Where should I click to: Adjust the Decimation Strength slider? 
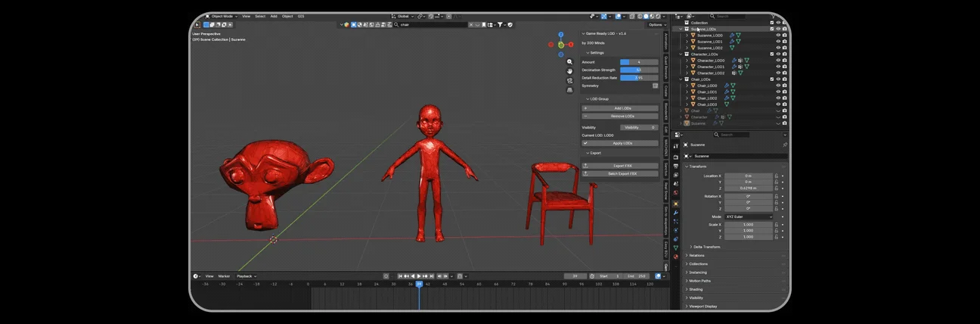click(639, 70)
